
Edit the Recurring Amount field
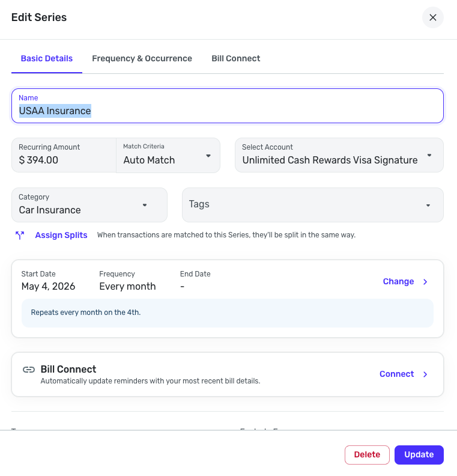[x=64, y=160]
